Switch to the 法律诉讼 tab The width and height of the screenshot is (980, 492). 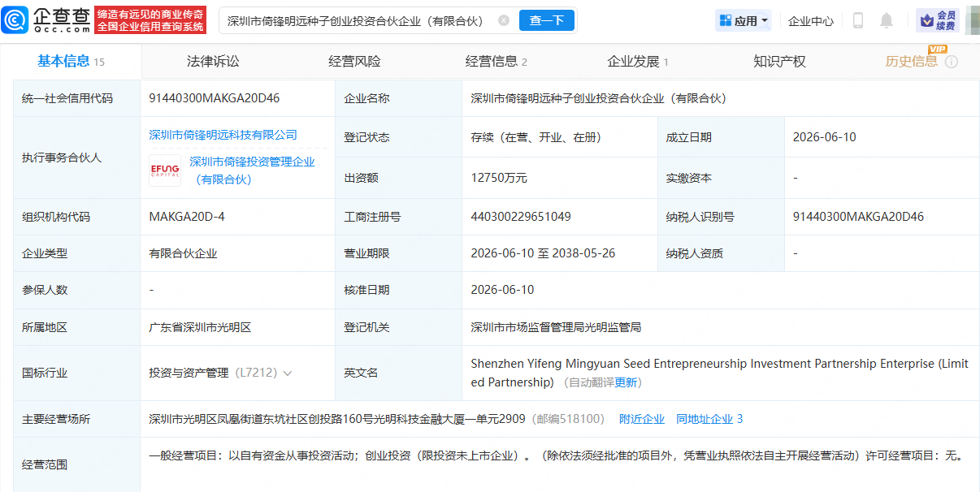(x=213, y=61)
